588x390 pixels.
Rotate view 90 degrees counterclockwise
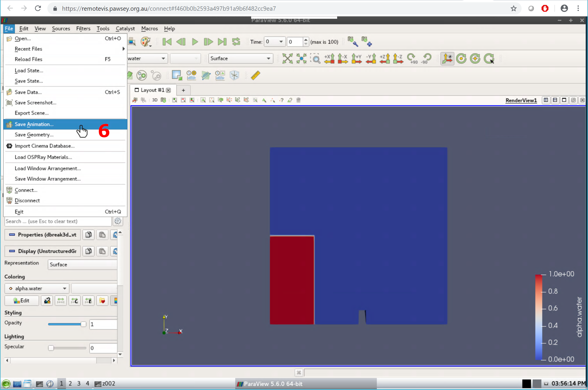[426, 59]
